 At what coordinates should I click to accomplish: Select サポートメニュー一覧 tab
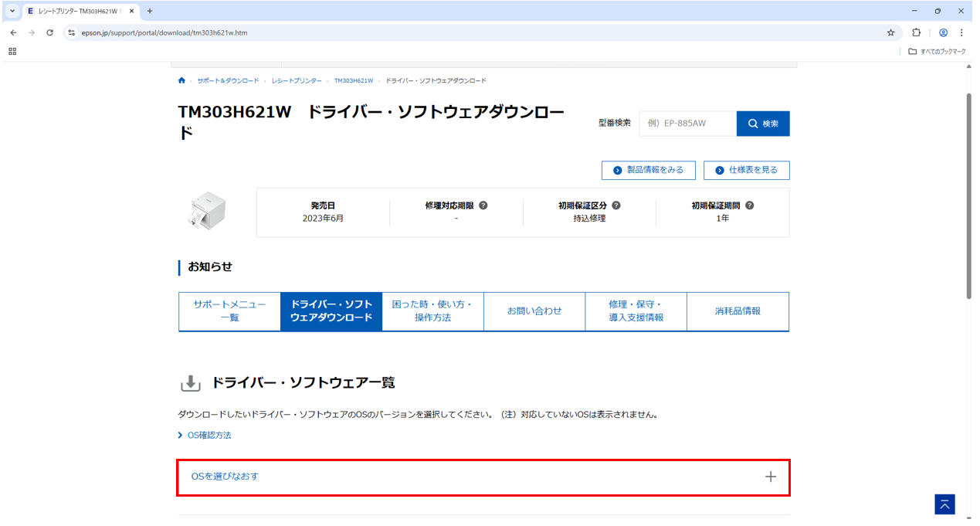point(229,311)
